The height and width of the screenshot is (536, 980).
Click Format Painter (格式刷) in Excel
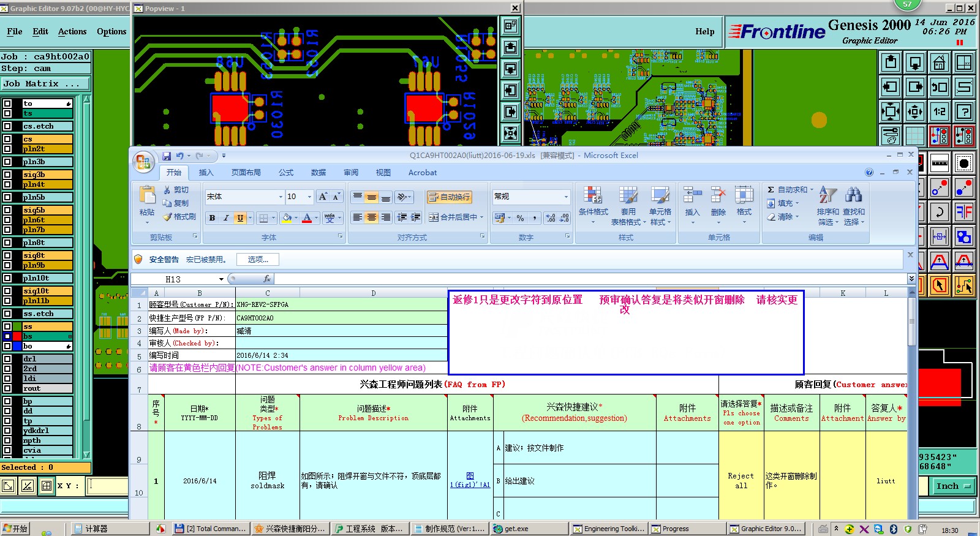coord(179,217)
